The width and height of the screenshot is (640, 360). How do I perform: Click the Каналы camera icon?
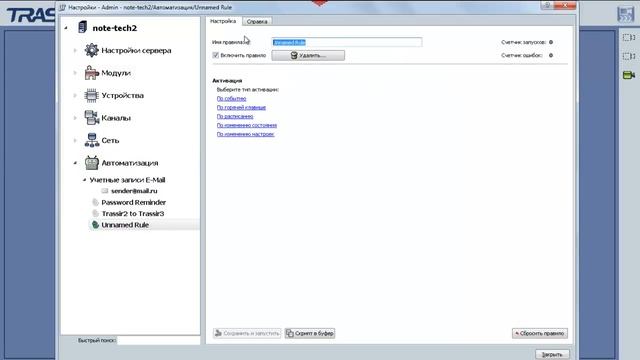(91, 118)
